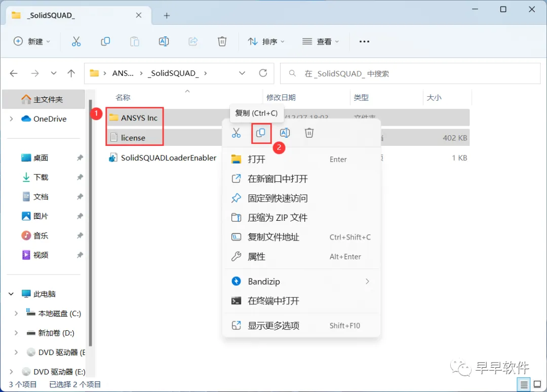Open the recent locations dropdown arrow
Screen dimensions: 547x392
[x=53, y=73]
